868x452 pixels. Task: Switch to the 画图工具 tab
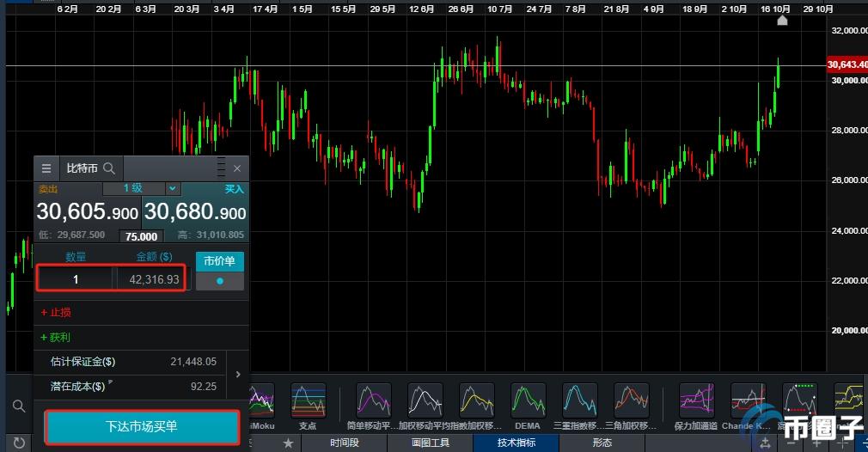click(431, 443)
